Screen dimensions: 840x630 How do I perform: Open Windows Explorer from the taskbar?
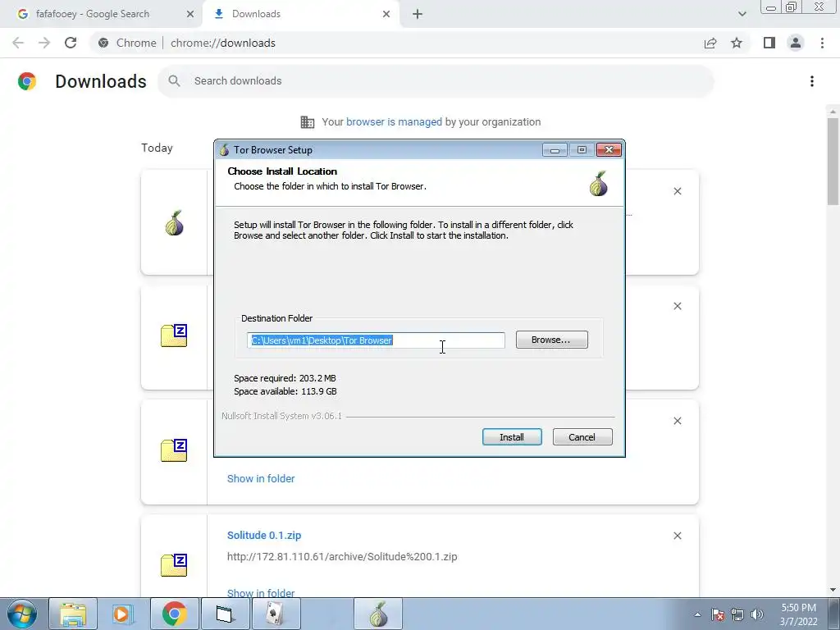point(73,614)
